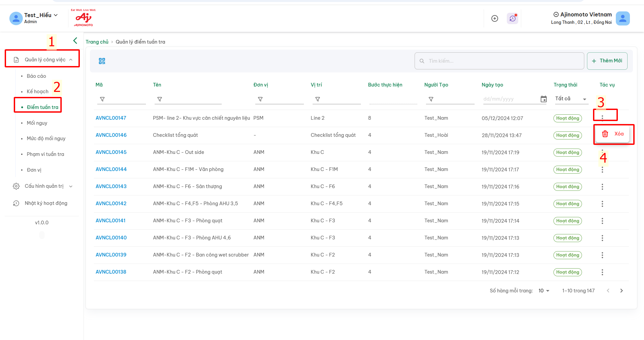Open the actions menu for AVNCL00142
Image resolution: width=644 pixels, height=340 pixels.
(x=602, y=204)
